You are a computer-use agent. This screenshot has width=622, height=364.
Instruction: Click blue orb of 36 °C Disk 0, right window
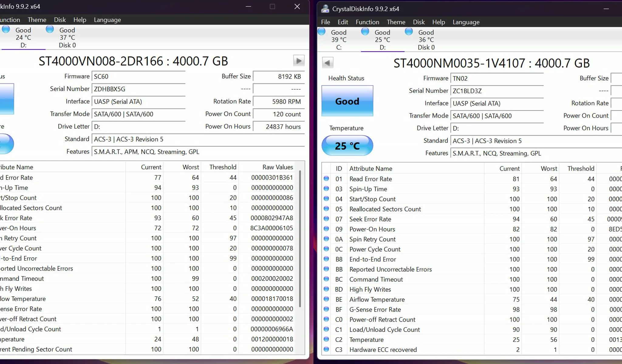coord(409,31)
